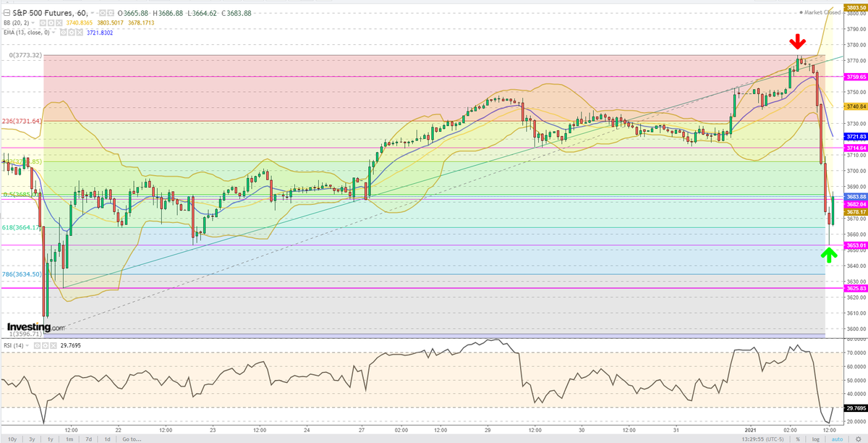
Task: Open the RSI (14) settings gear
Action: coord(45,345)
